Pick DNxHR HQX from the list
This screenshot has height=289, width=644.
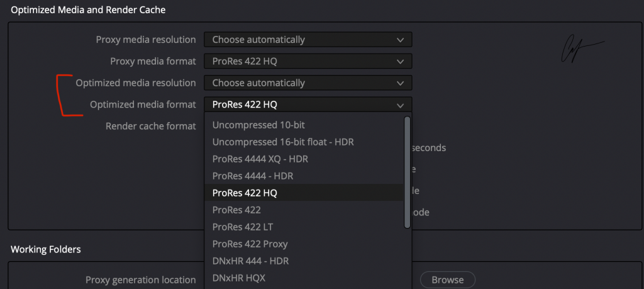pos(239,278)
